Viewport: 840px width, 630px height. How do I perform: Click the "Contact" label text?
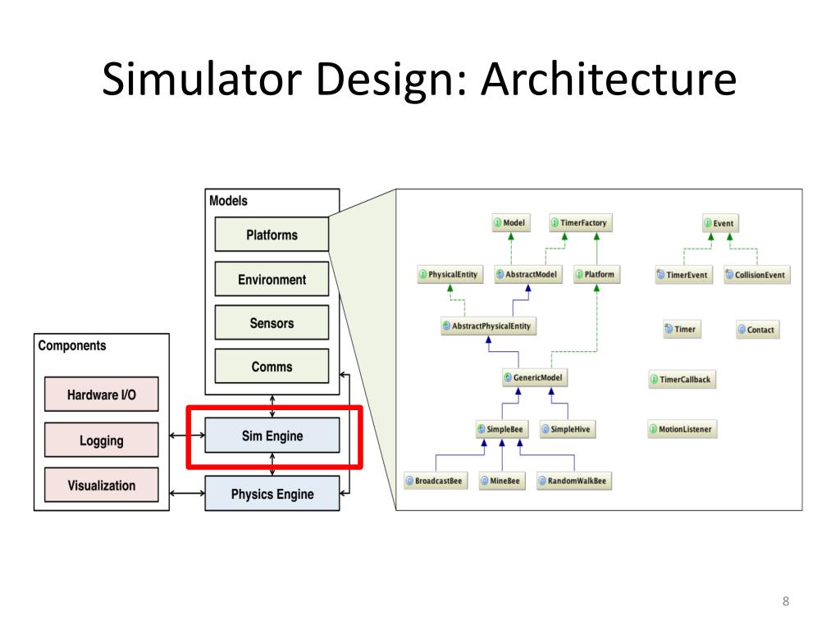(x=760, y=330)
